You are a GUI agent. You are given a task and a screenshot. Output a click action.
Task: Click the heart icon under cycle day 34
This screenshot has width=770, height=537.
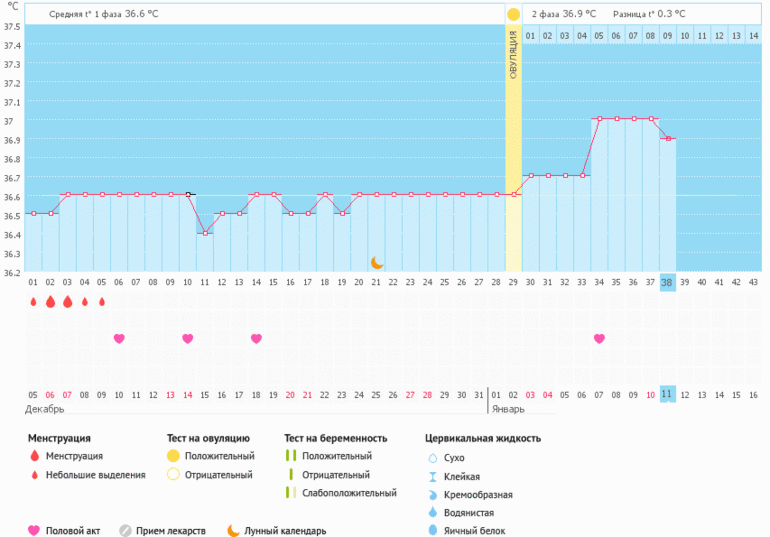(x=599, y=339)
